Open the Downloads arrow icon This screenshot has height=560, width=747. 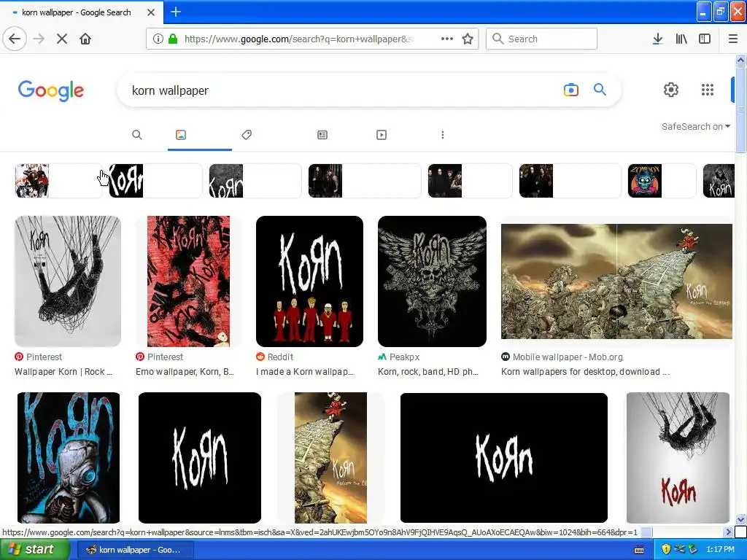[657, 39]
